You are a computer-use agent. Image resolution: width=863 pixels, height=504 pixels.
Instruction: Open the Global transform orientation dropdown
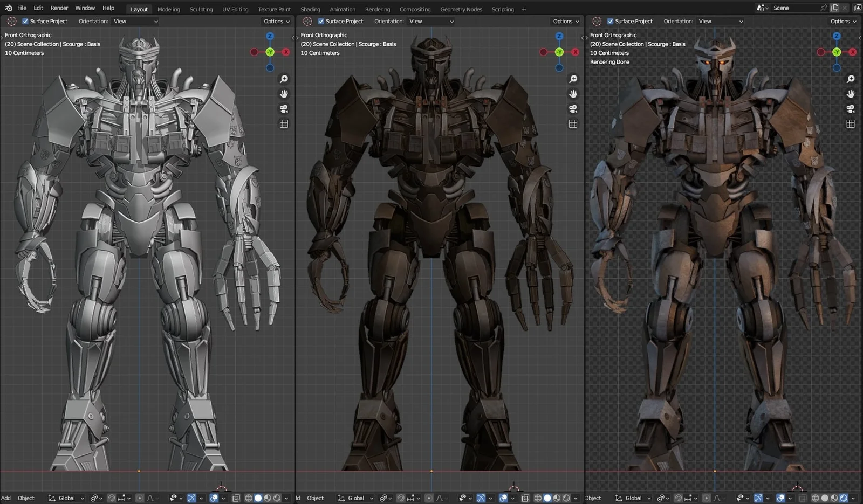(65, 498)
